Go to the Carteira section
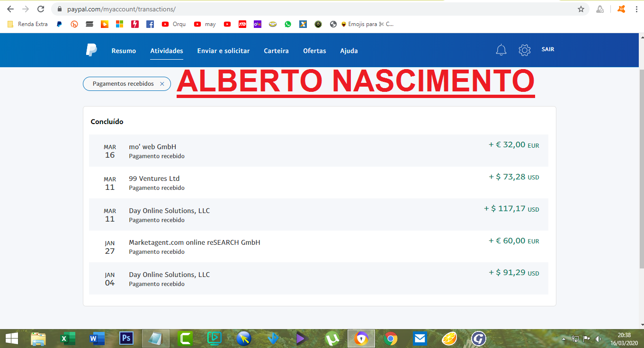 pos(276,51)
